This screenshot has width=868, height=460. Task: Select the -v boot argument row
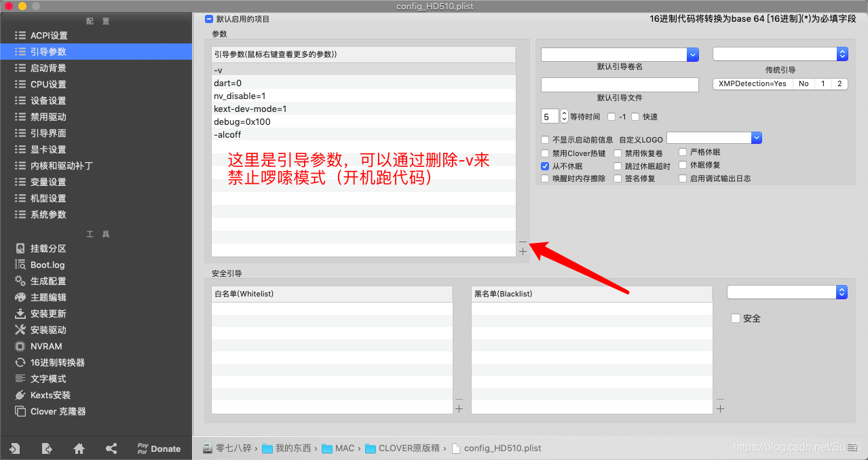[x=363, y=70]
